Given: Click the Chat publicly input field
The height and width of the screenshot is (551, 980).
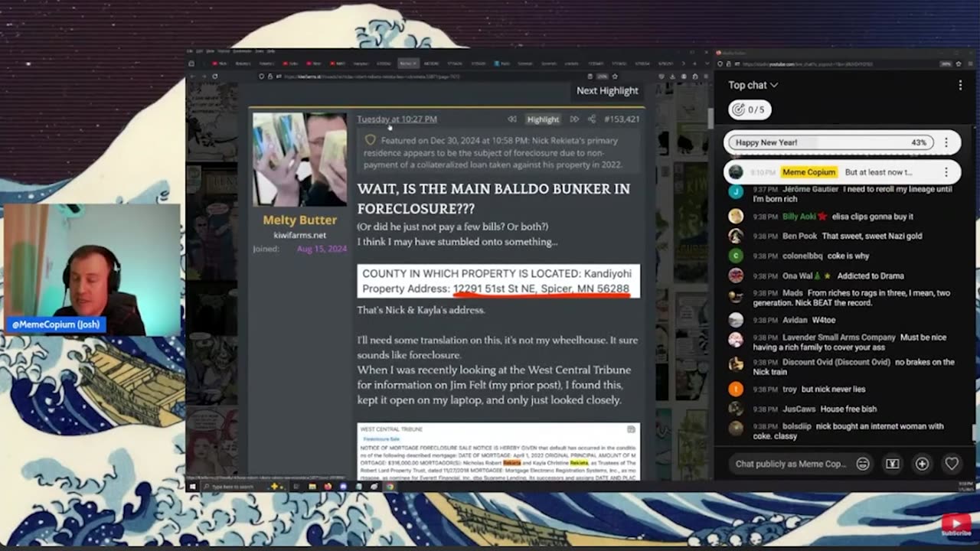Looking at the screenshot, I should click(791, 464).
